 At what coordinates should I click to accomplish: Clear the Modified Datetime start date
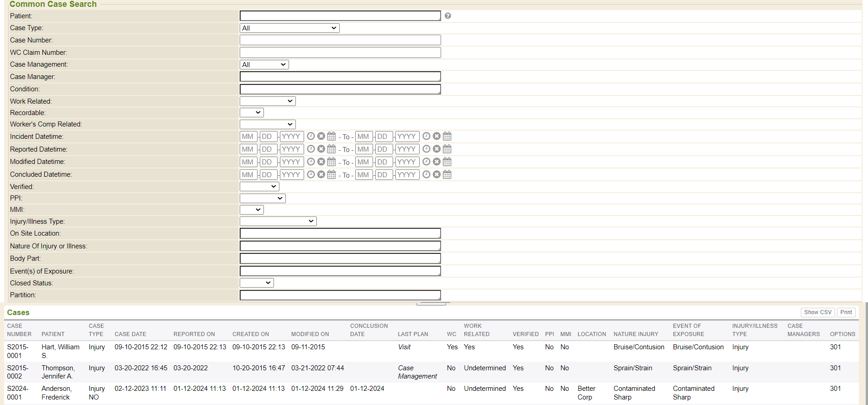tap(321, 162)
